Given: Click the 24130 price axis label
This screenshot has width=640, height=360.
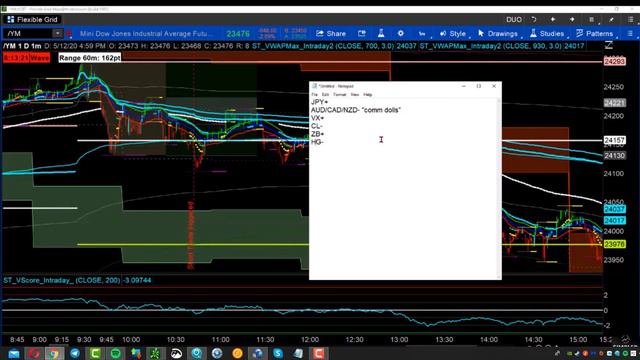Looking at the screenshot, I should pos(614,156).
